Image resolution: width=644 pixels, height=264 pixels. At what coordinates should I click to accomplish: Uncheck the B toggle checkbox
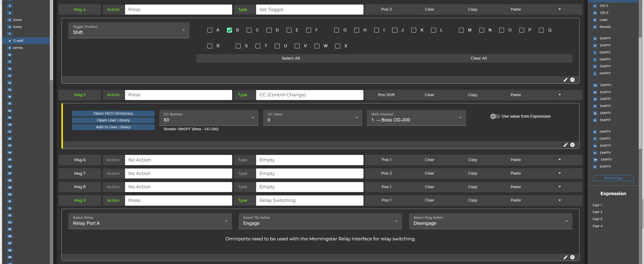[x=229, y=30]
